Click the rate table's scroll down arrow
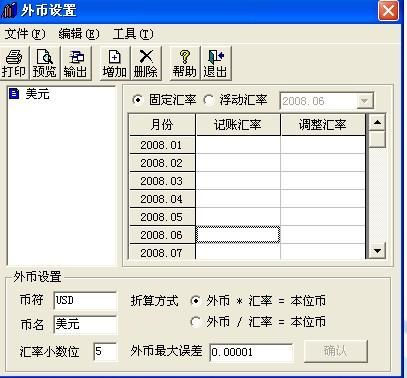407x378 pixels. pyautogui.click(x=377, y=250)
